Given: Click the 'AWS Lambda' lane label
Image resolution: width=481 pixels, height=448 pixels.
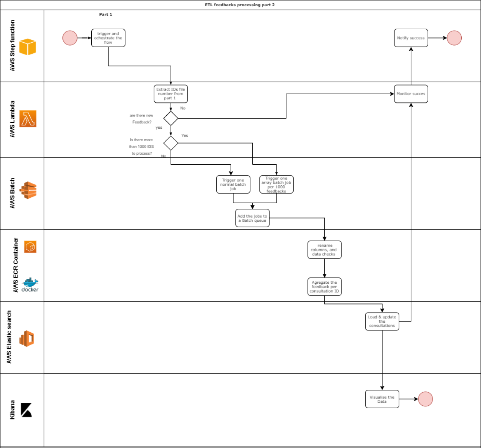Looking at the screenshot, I should 12,119.
